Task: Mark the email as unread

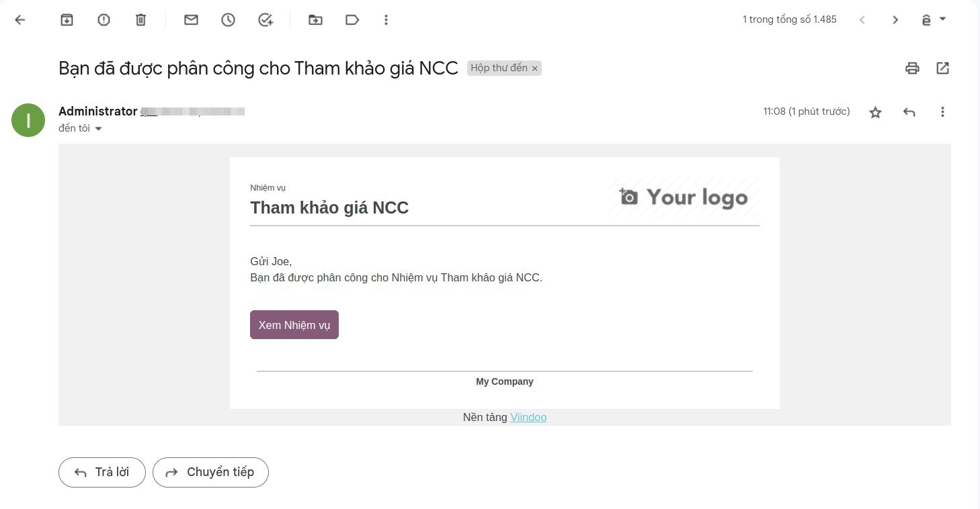Action: [x=191, y=19]
